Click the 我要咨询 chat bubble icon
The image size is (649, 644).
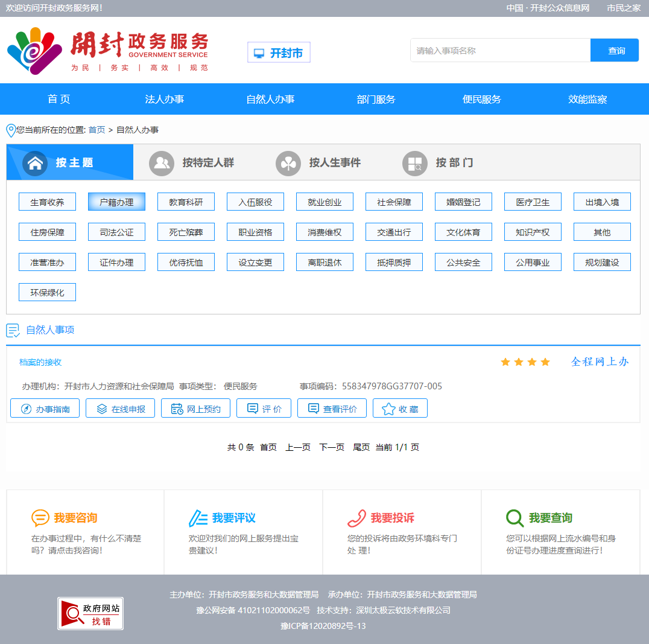(40, 518)
